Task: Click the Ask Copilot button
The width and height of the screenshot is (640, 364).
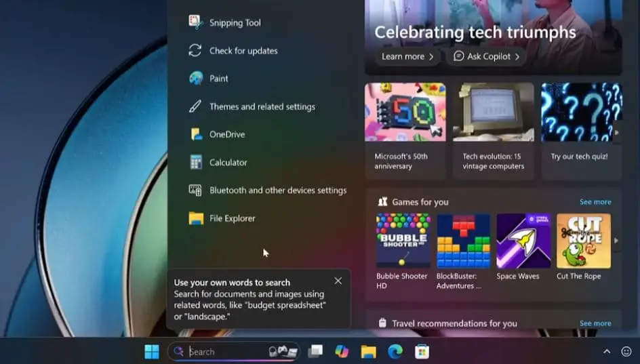Action: 486,56
